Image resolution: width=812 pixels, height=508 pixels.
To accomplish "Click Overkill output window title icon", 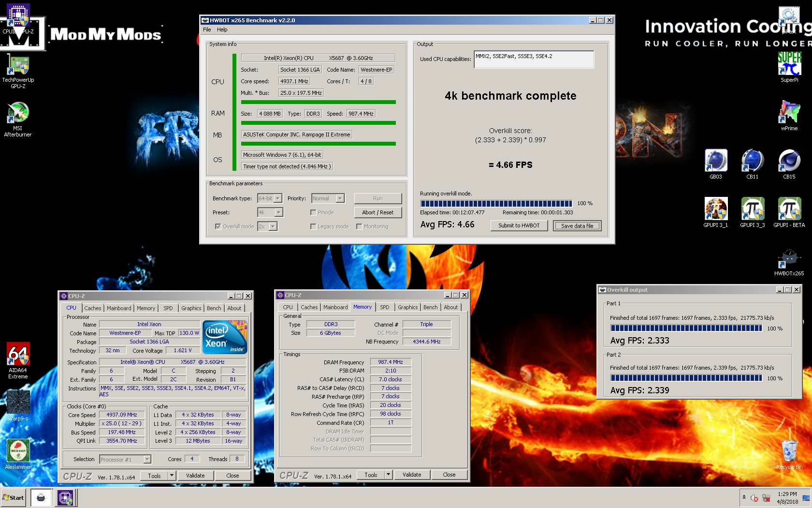I will (x=602, y=290).
